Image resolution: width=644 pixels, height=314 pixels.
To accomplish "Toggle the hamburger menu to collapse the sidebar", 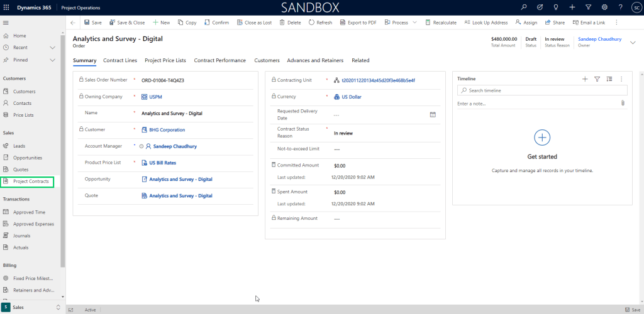I will (6, 23).
